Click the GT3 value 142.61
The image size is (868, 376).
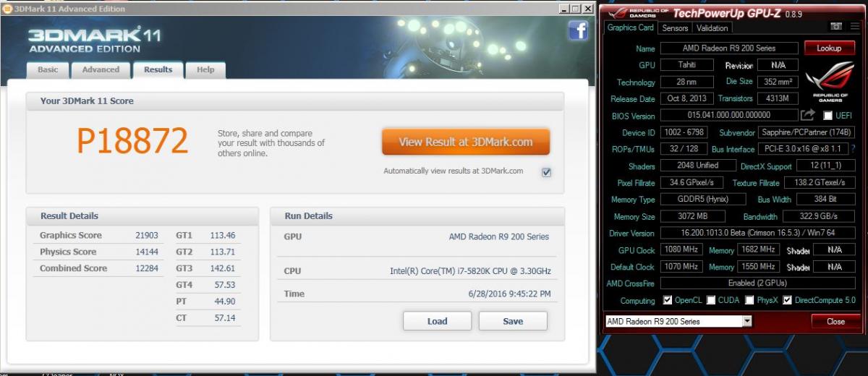click(224, 268)
